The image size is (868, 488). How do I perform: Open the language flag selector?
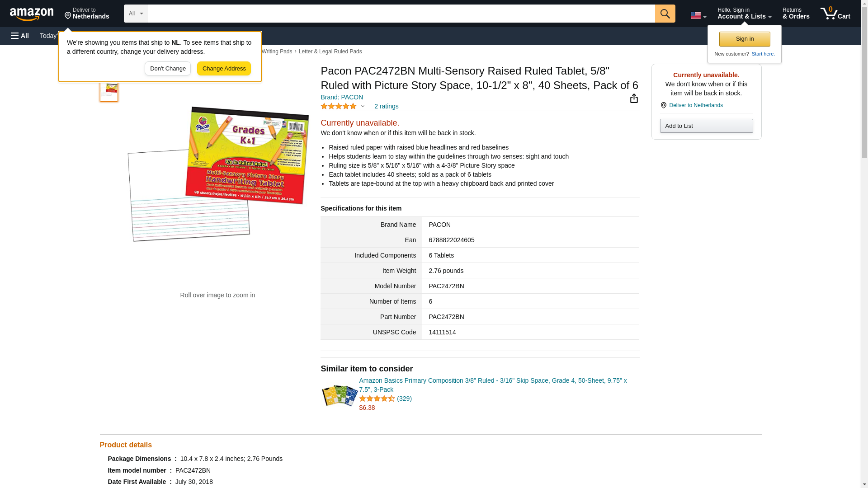click(x=698, y=15)
